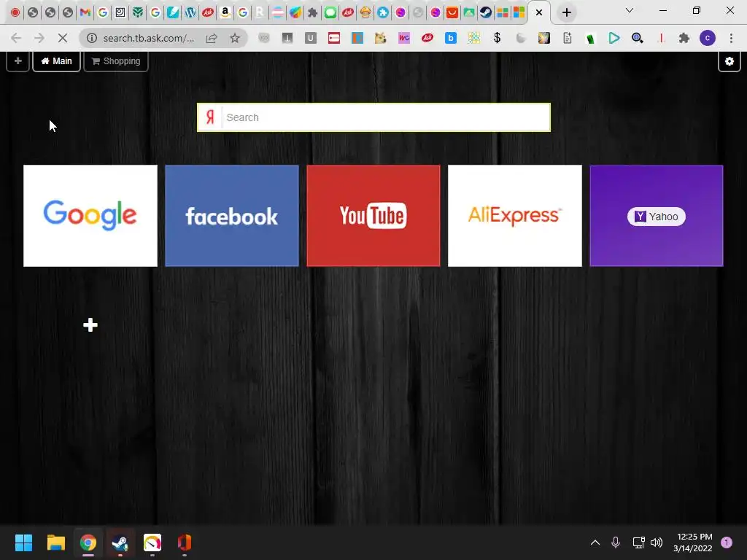The width and height of the screenshot is (747, 560).
Task: Open the facebook tile
Action: [232, 216]
